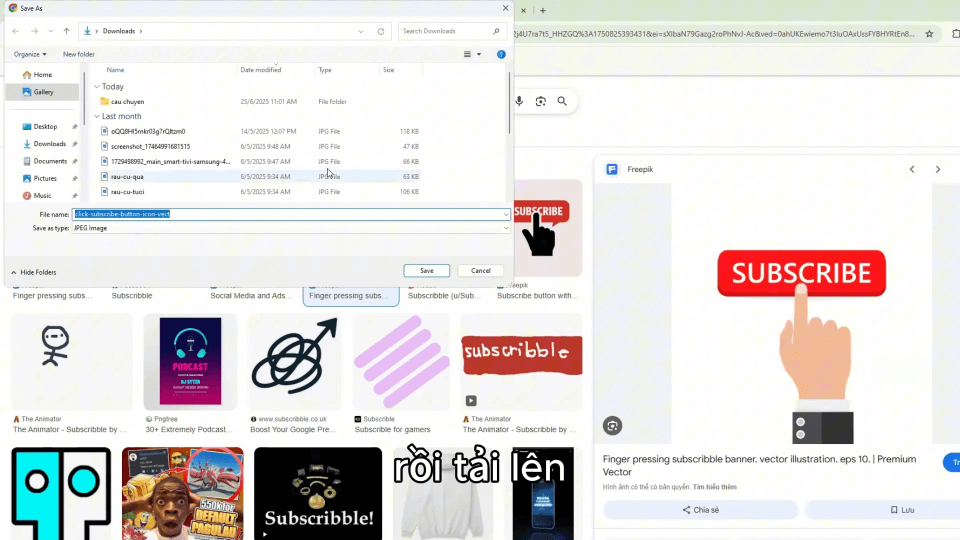This screenshot has width=960, height=540.
Task: Open Tìm hiểu thêm link
Action: pos(714,487)
